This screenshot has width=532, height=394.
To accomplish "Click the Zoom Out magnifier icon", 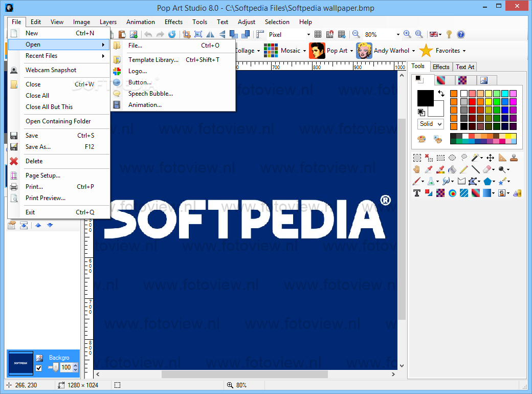I will [x=356, y=34].
